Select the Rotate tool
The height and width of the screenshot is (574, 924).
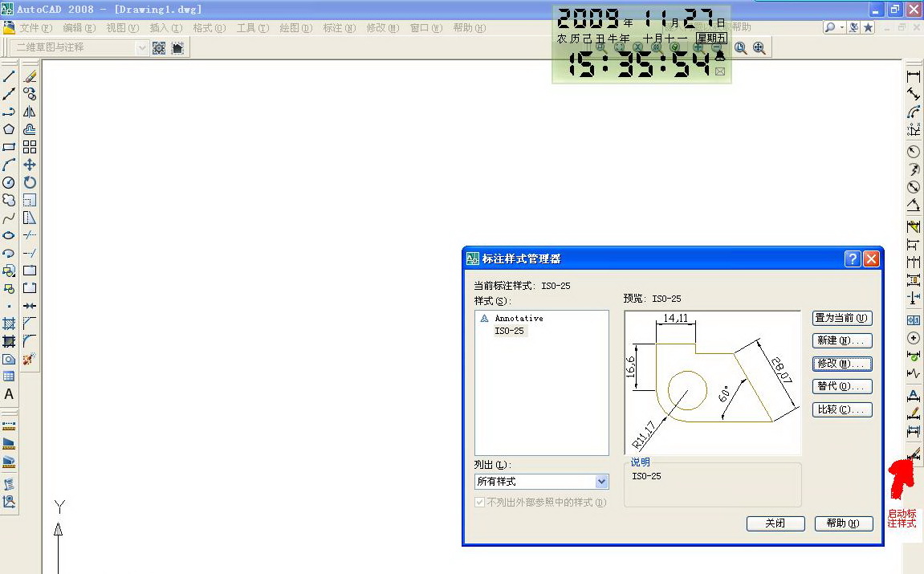pyautogui.click(x=30, y=182)
